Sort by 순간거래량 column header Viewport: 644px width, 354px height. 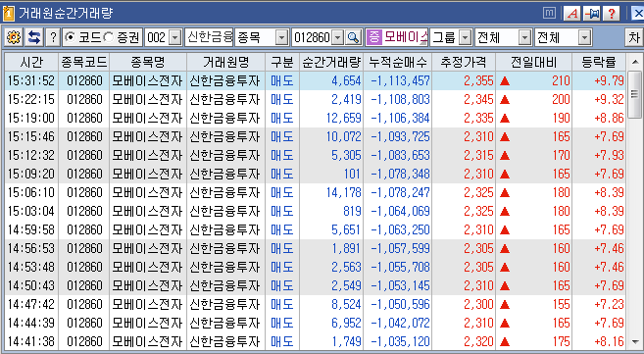click(x=331, y=62)
